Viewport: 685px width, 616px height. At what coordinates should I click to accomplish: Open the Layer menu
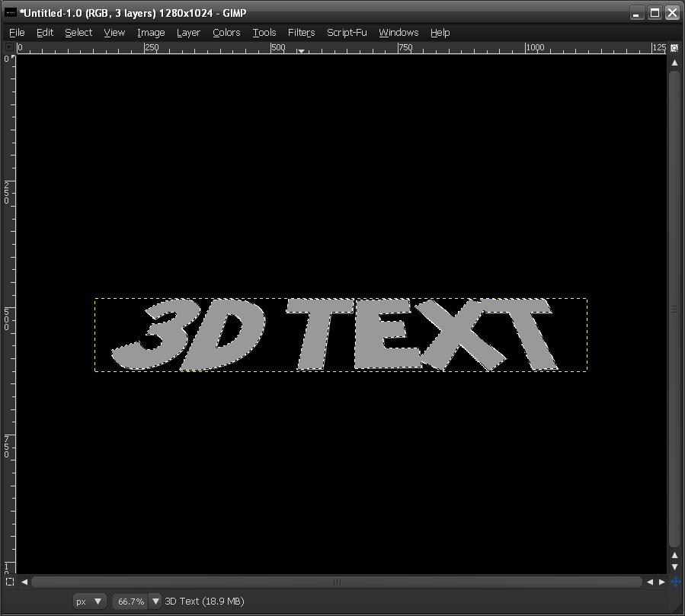pos(188,32)
